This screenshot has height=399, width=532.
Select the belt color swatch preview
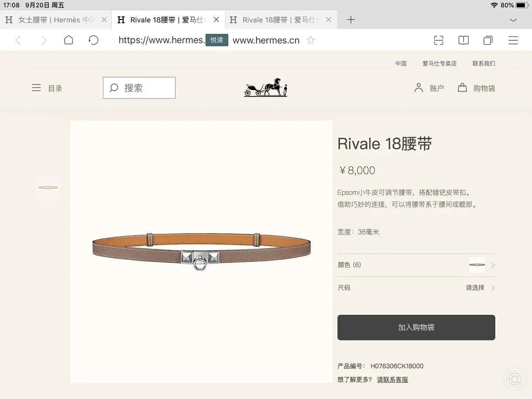pyautogui.click(x=477, y=265)
